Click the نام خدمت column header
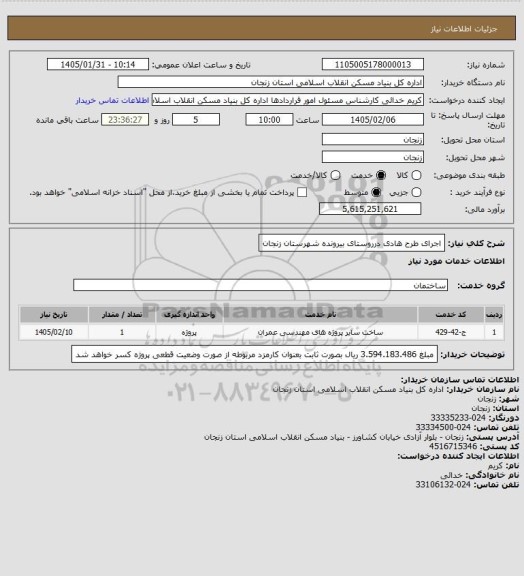 (320, 314)
